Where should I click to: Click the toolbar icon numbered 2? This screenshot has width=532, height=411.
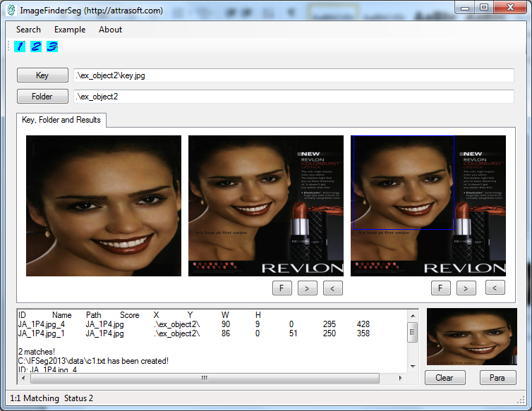tap(36, 47)
